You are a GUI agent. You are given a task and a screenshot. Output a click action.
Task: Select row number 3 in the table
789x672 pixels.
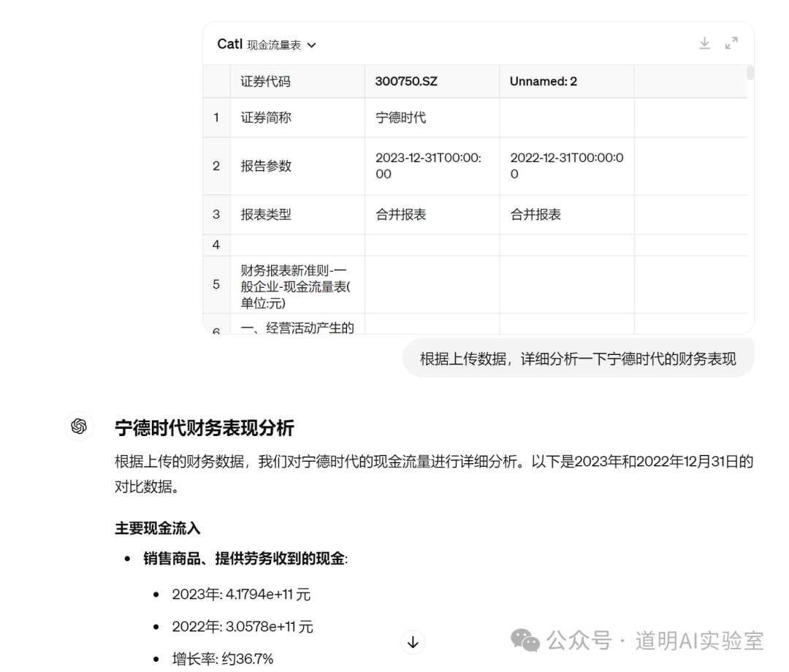(216, 215)
